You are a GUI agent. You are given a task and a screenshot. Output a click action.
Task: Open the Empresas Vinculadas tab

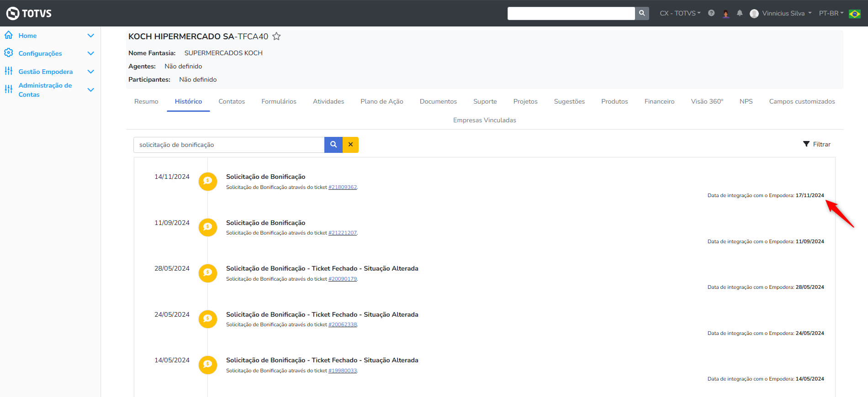[x=485, y=120]
